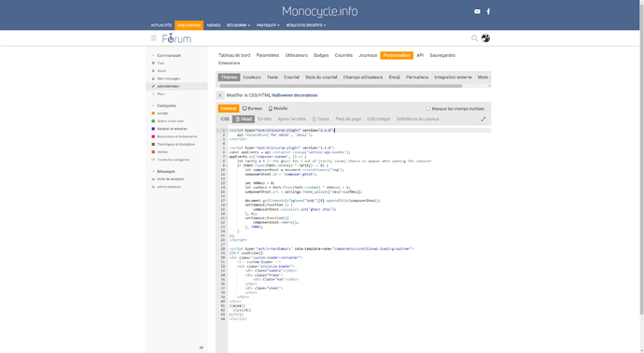Open the Agenda nav item
Screen dimensions: 644x353
tap(214, 25)
